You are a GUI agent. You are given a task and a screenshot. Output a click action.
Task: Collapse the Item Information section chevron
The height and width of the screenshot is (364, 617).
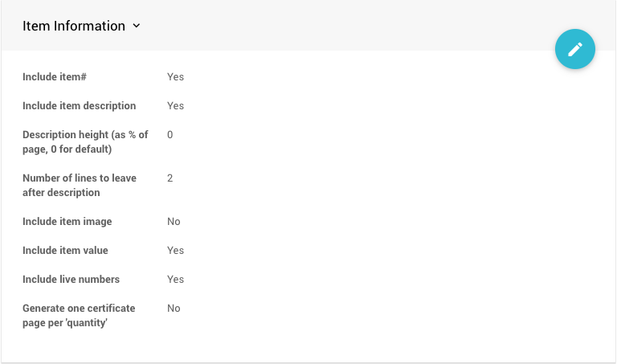point(137,26)
